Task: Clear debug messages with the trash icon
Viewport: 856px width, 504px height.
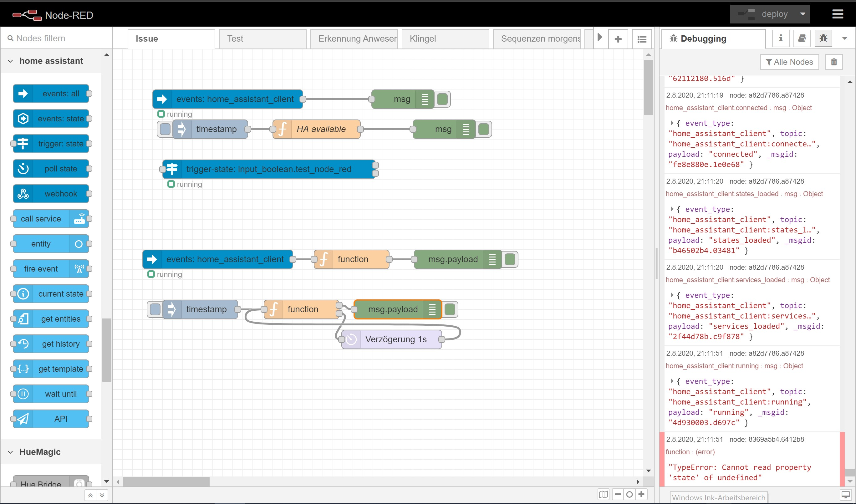Action: (834, 62)
